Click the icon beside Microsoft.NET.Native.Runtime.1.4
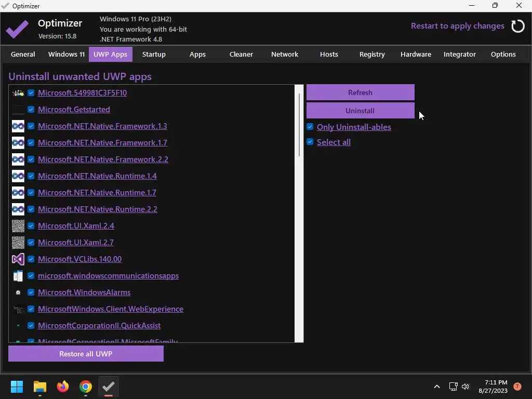The width and height of the screenshot is (532, 399). (18, 176)
